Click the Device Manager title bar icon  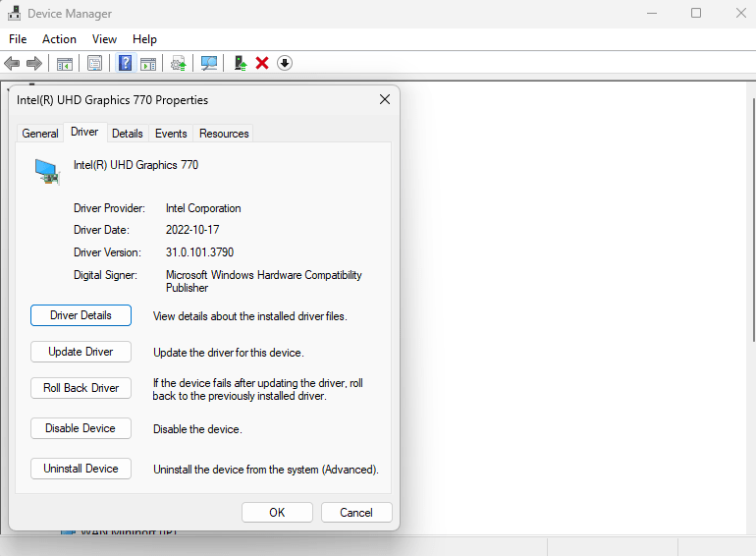15,14
